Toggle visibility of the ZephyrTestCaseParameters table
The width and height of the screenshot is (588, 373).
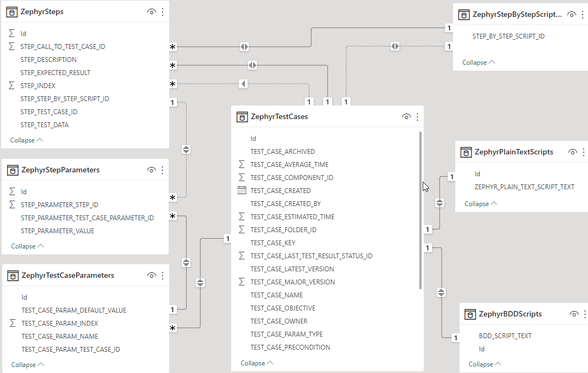click(152, 276)
